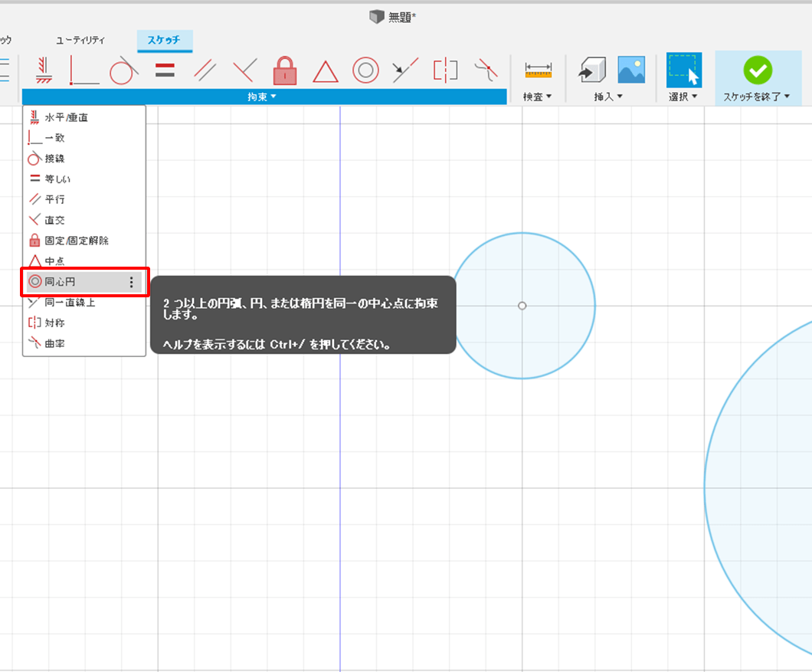Select the large circle's edge in the sketch
This screenshot has height=672, width=812.
705,487
